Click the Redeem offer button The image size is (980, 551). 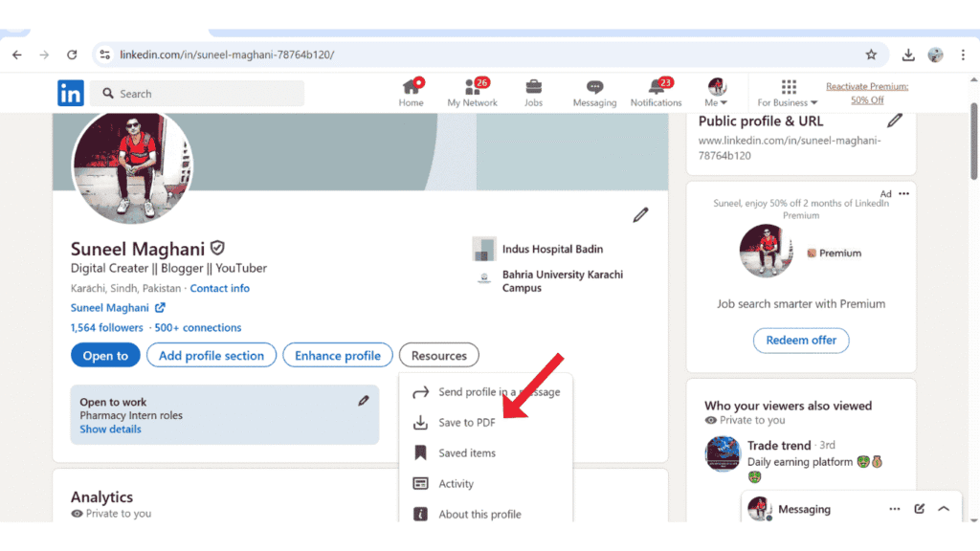pos(801,340)
